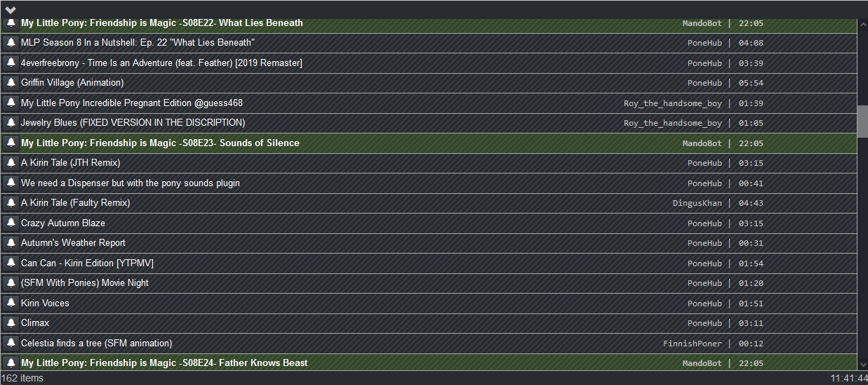Click Roy_the_handsome_boy on Jewelry Blues row

coord(673,123)
